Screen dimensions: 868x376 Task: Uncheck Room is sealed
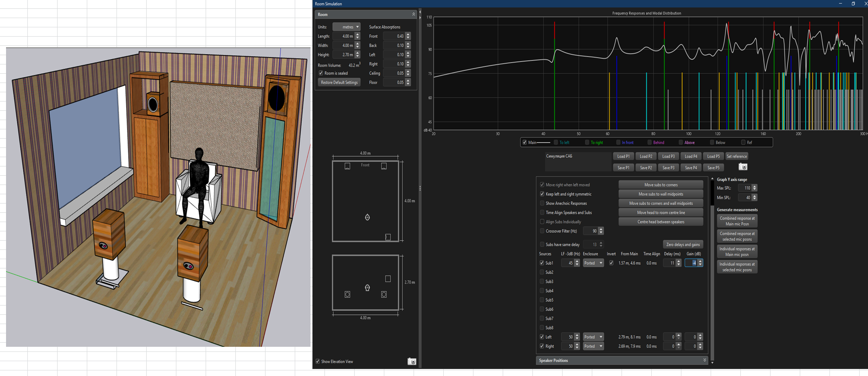point(321,73)
